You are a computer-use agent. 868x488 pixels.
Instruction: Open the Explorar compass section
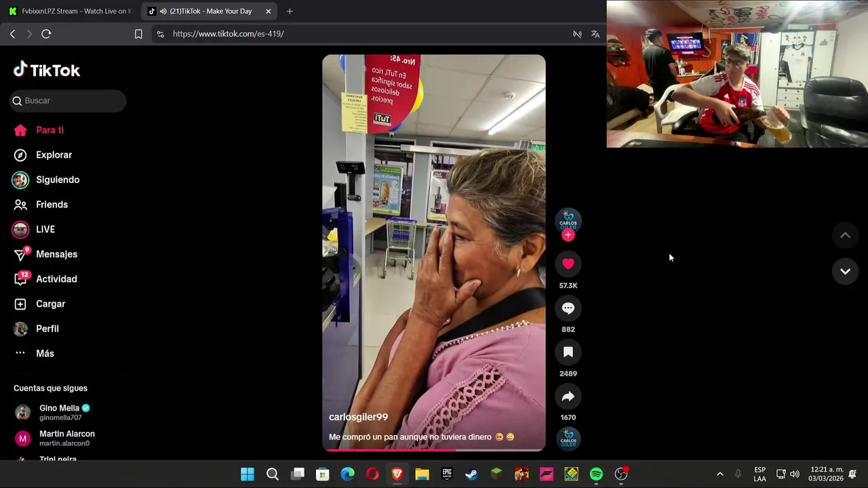[43, 155]
